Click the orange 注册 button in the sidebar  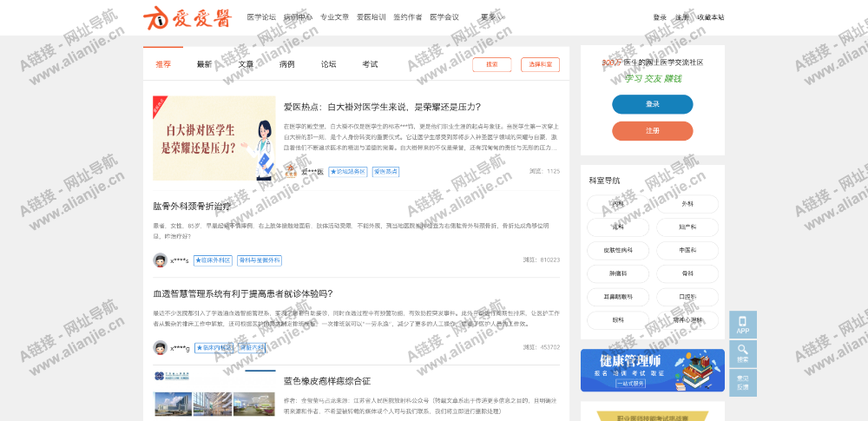click(x=652, y=131)
